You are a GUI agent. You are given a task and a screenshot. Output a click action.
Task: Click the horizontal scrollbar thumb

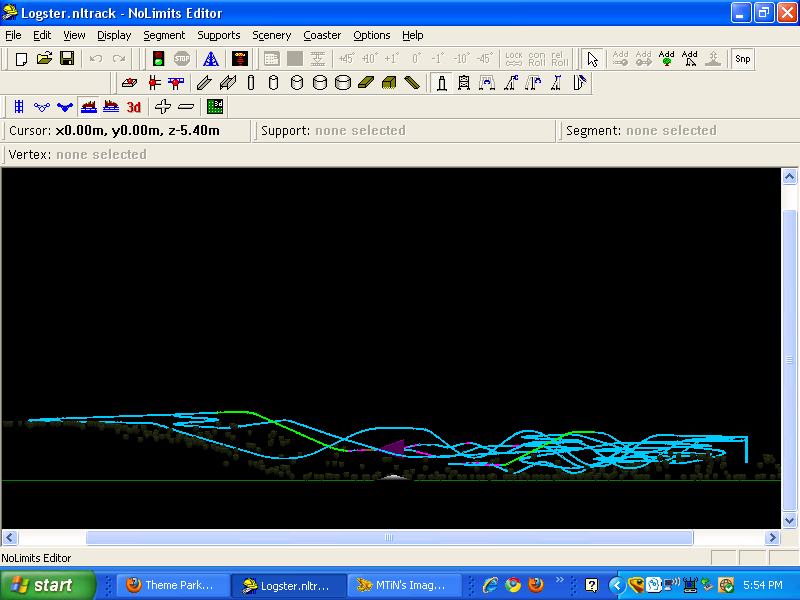(x=389, y=537)
